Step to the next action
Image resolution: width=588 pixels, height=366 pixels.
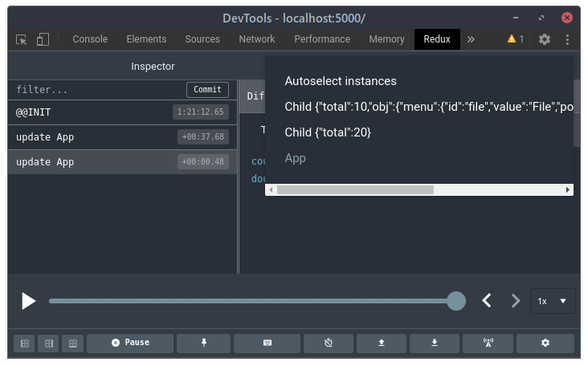tap(516, 301)
